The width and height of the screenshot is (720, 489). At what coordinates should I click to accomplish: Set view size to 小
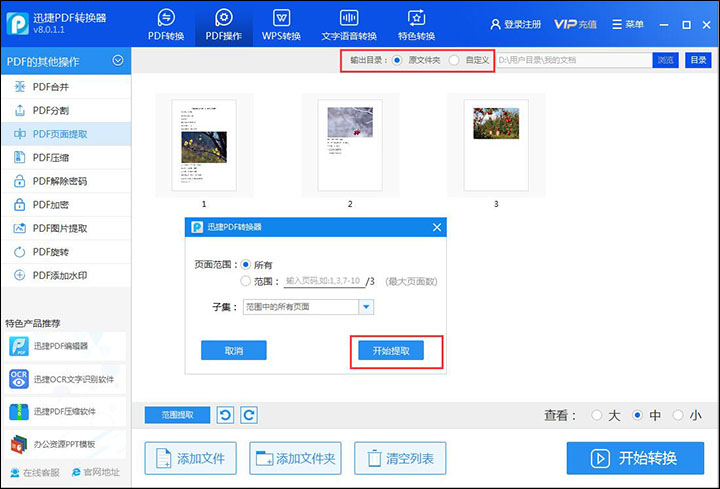[677, 415]
